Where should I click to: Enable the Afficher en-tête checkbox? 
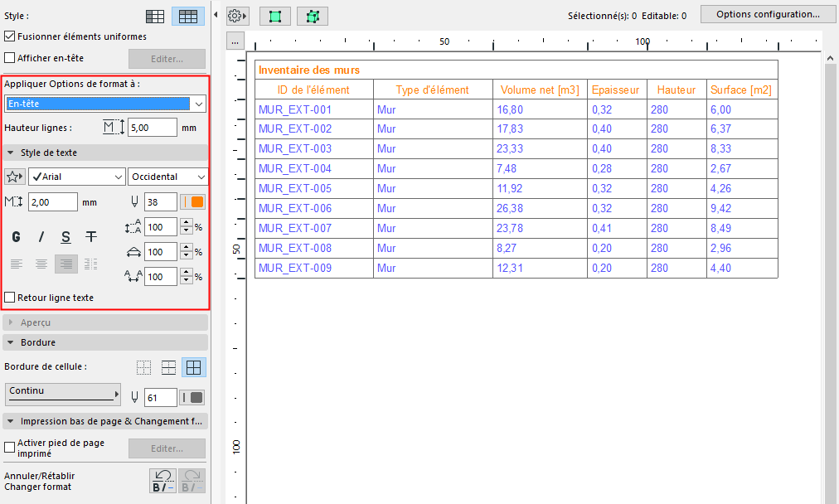tap(10, 58)
